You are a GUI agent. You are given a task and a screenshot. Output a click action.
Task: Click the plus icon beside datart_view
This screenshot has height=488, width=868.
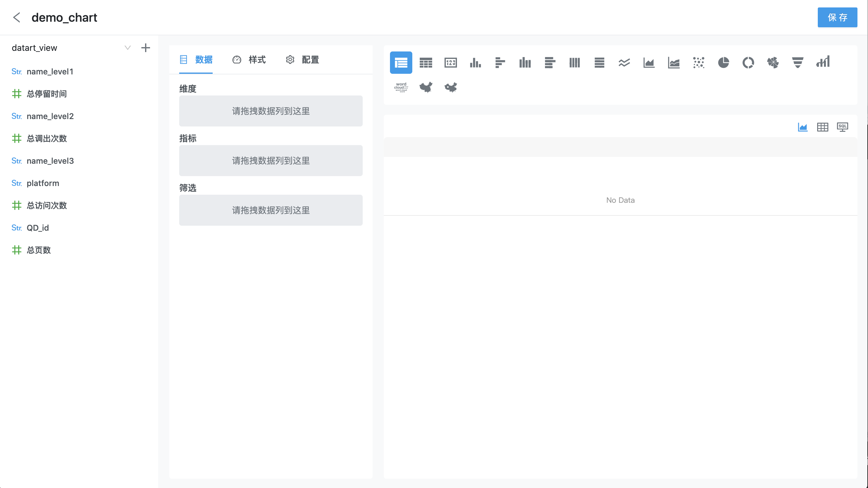coord(146,47)
